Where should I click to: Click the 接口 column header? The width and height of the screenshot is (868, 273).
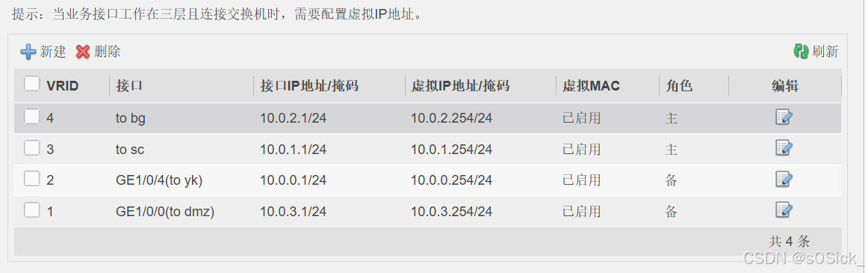coord(129,86)
